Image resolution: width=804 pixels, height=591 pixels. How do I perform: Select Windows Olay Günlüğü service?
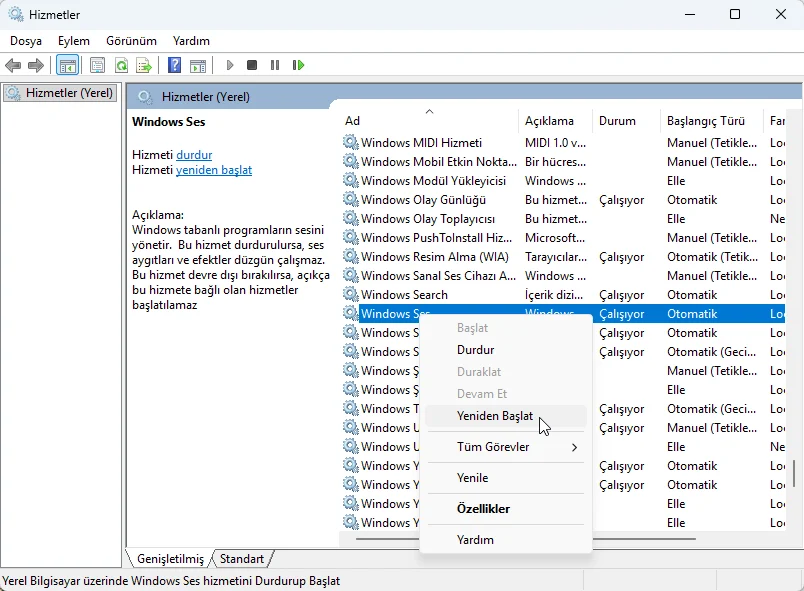pos(563,199)
